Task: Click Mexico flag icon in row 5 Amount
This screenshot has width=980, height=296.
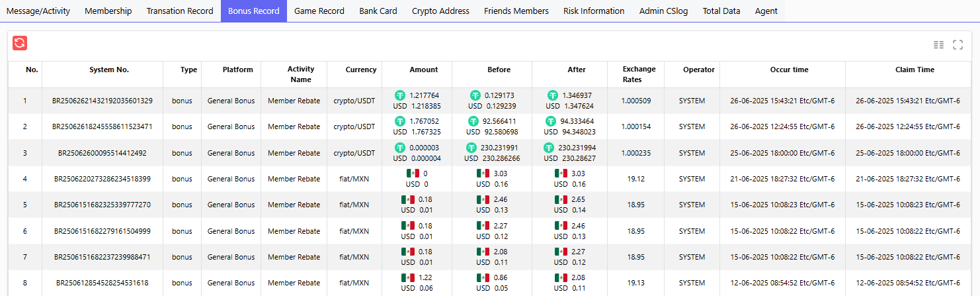Action: point(407,199)
